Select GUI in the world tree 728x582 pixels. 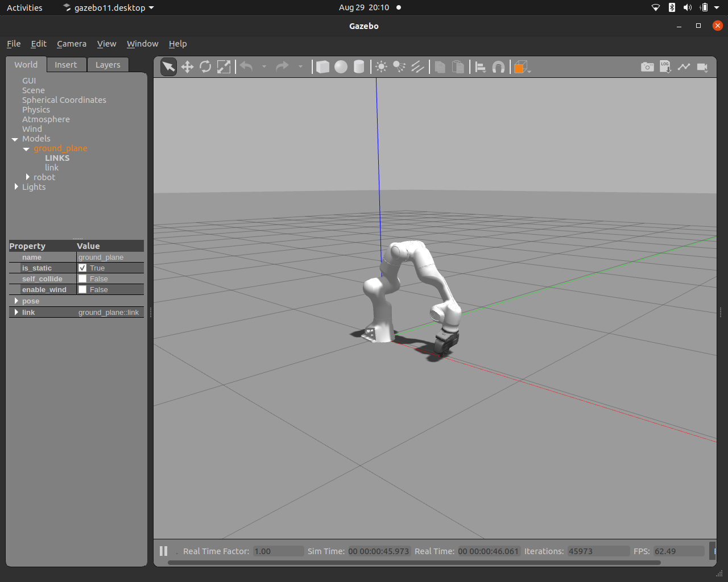[x=29, y=81]
